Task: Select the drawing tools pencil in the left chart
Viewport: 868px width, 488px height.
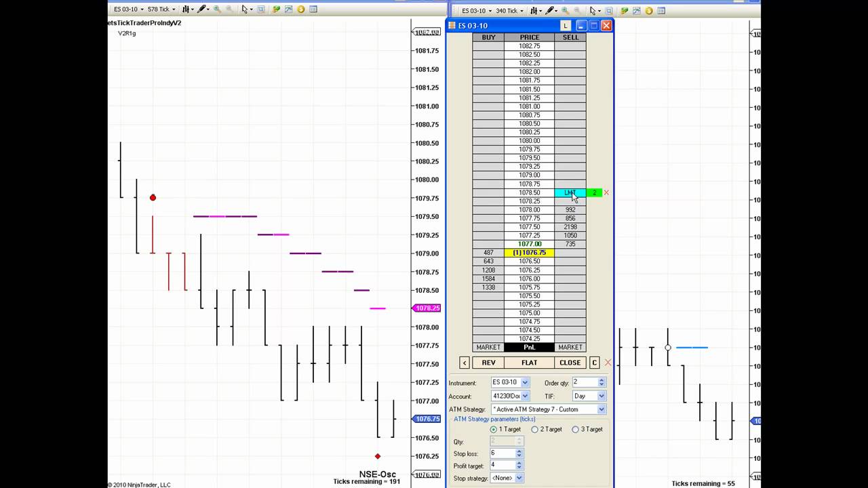Action: (x=202, y=9)
